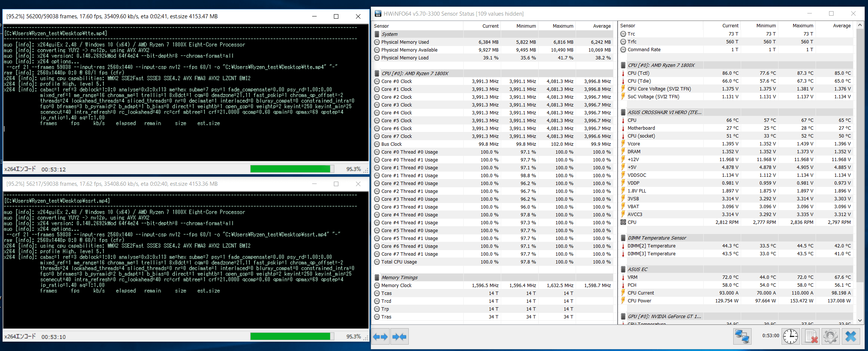Select the Core #3 Clock row
Viewport: 868px width, 351px height.
[493, 105]
